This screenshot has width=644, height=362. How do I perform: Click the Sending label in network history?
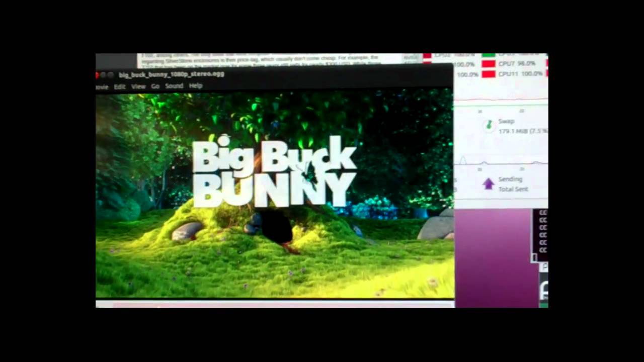(510, 179)
